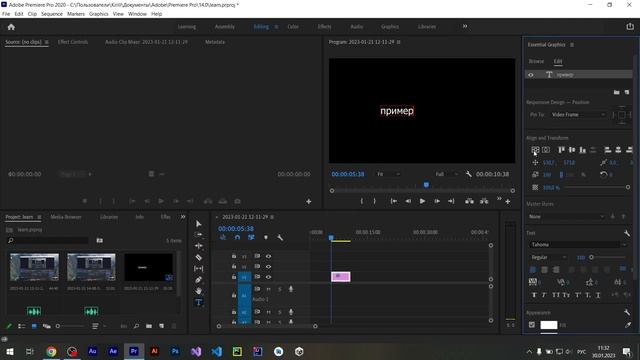
Task: Switch Project panel to list view
Action: (x=22, y=326)
